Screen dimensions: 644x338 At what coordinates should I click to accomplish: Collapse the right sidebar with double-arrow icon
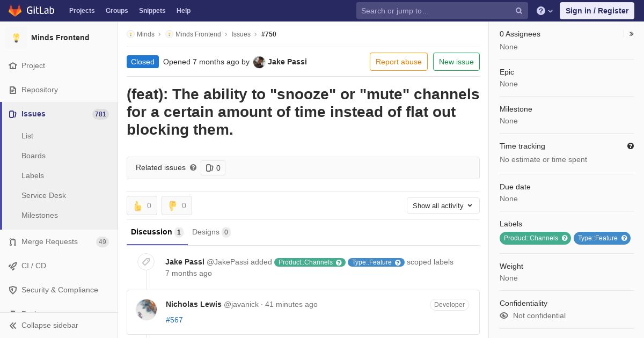point(632,34)
